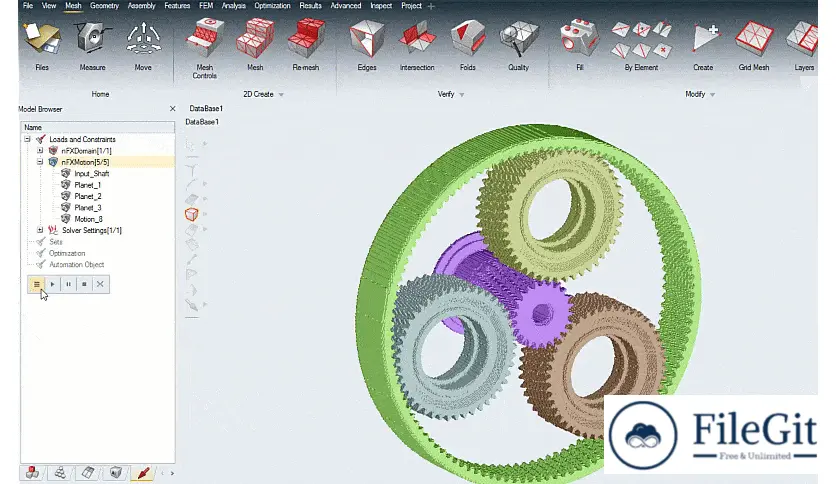Image resolution: width=836 pixels, height=484 pixels.
Task: Switch to the Geometry ribbon tab
Action: (104, 6)
